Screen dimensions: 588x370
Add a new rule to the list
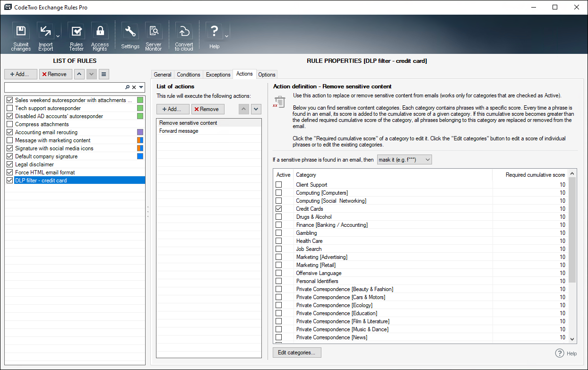tap(20, 74)
